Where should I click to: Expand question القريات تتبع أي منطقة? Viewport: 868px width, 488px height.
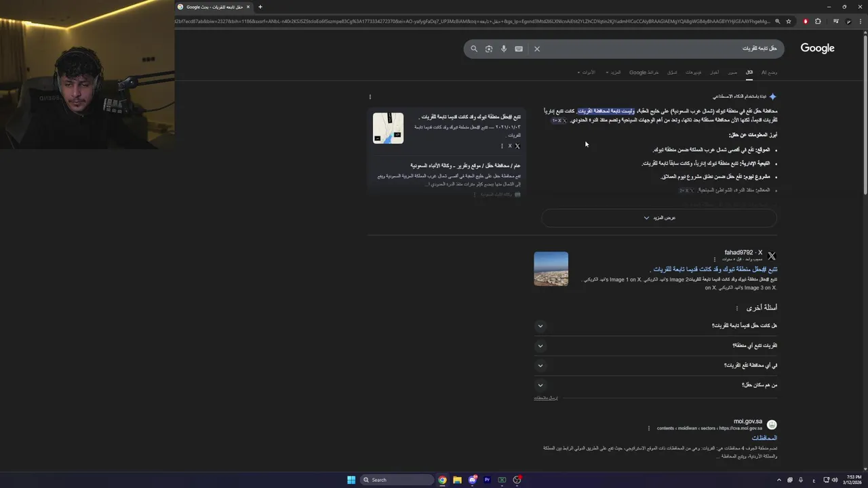point(656,346)
